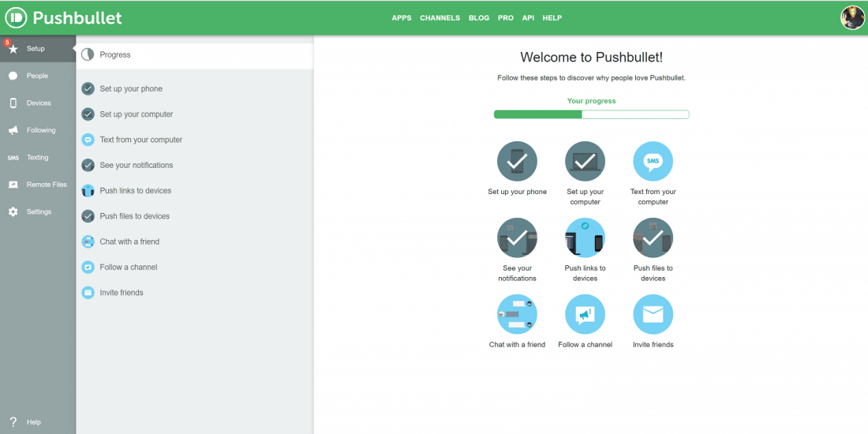The height and width of the screenshot is (434, 868).
Task: Click checkmark beside Set up your computer in list
Action: (x=88, y=114)
